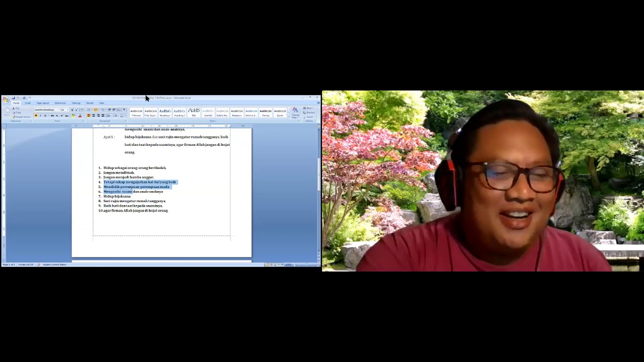Viewport: 644px width, 362px height.
Task: Open the Insert ribbon tab
Action: tap(28, 103)
